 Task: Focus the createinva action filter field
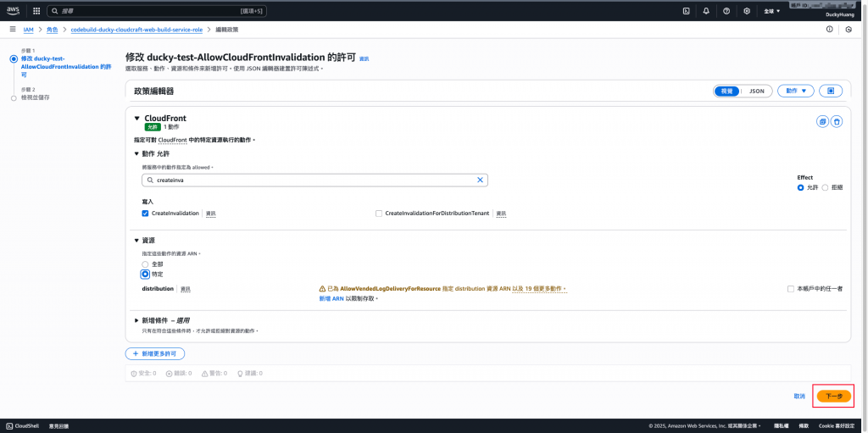314,180
